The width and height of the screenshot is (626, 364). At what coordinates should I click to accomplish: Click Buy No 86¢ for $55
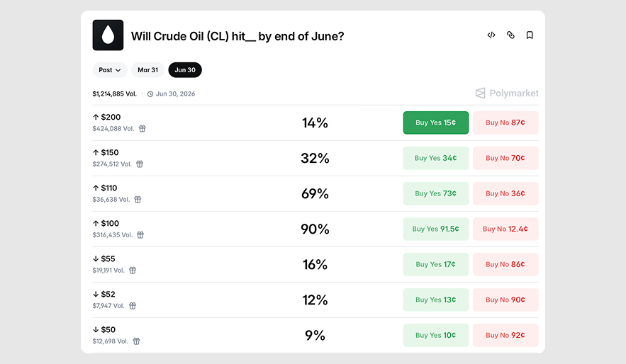[x=505, y=264]
